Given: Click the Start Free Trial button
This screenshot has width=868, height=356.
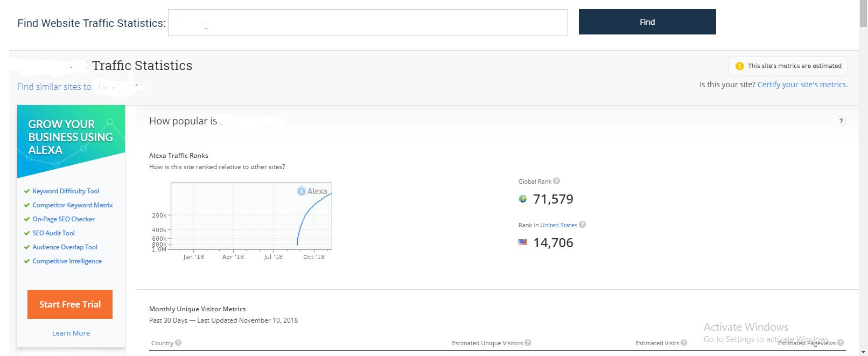Looking at the screenshot, I should click(70, 304).
